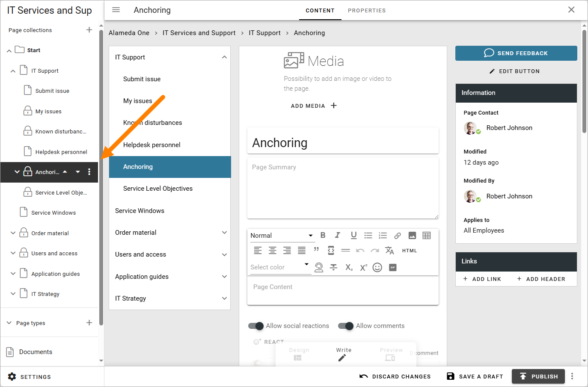588x387 pixels.
Task: Center-align the text
Action: click(272, 251)
